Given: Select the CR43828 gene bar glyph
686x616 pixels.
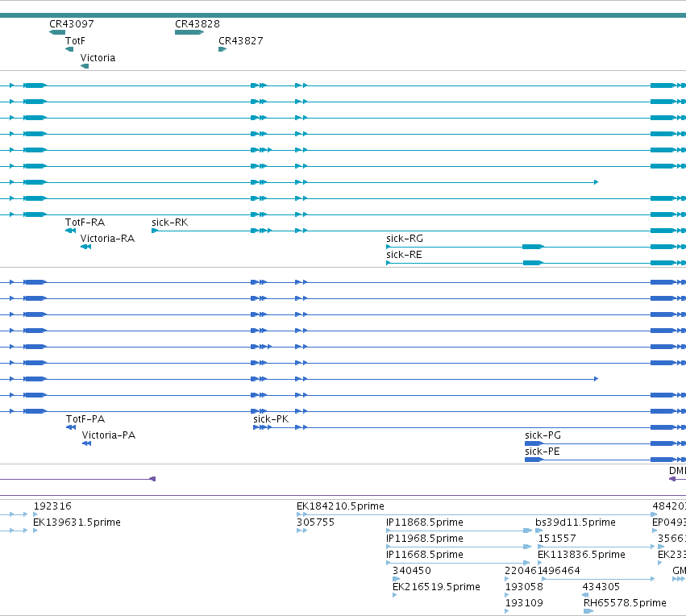Looking at the screenshot, I should (189, 32).
